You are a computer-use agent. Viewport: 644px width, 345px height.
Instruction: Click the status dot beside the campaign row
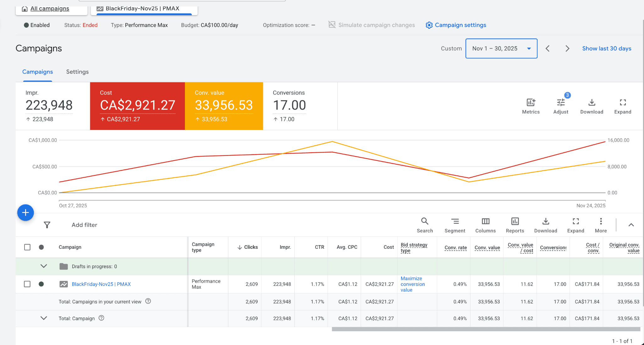41,284
